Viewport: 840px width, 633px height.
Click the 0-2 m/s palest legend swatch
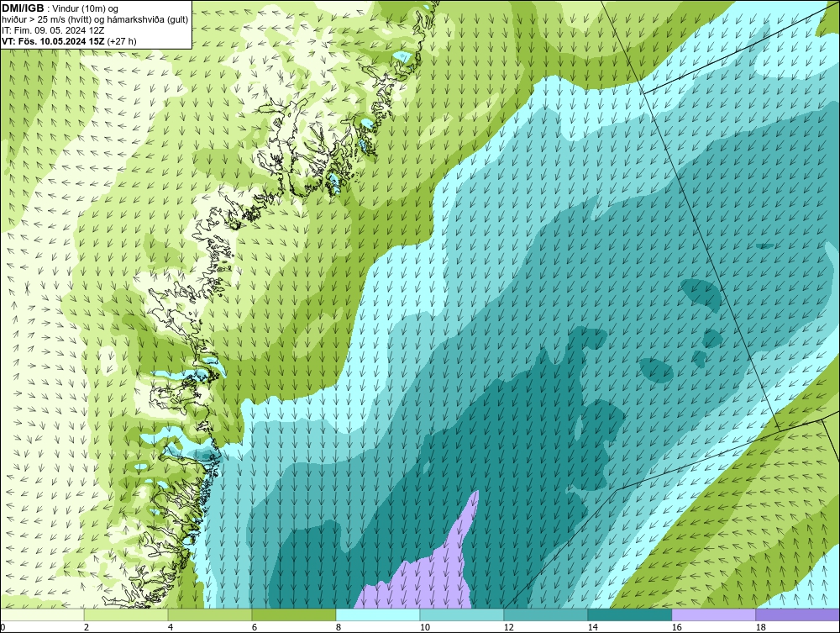click(x=42, y=615)
